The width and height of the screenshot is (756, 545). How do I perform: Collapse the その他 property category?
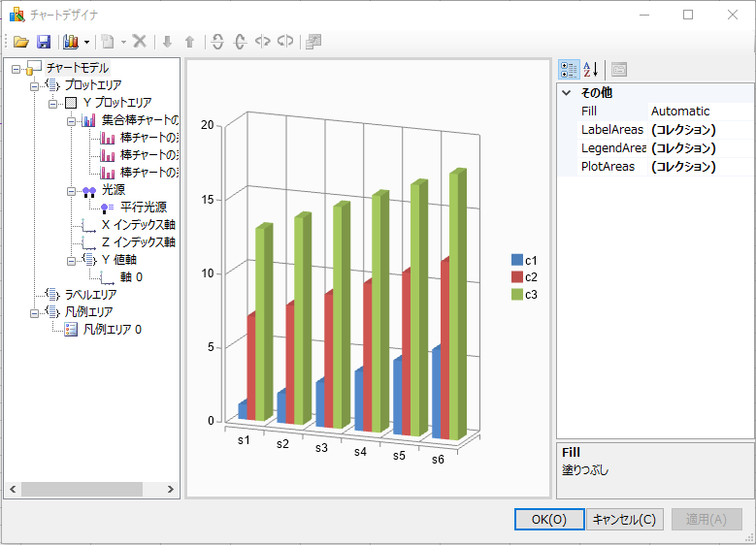pos(566,93)
